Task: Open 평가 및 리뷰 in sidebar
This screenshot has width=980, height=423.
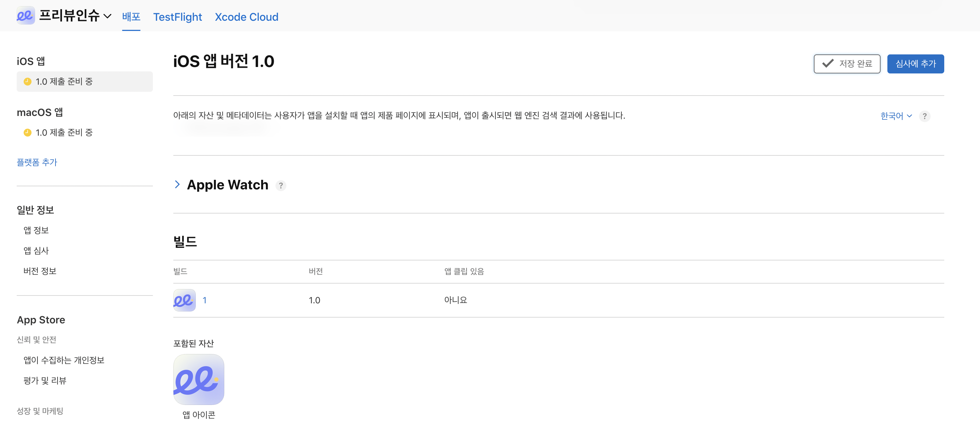Action: (x=45, y=380)
